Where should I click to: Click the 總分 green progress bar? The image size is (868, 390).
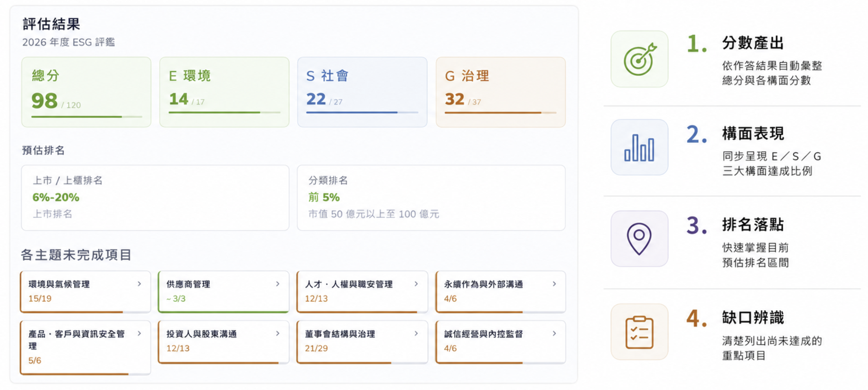click(87, 117)
